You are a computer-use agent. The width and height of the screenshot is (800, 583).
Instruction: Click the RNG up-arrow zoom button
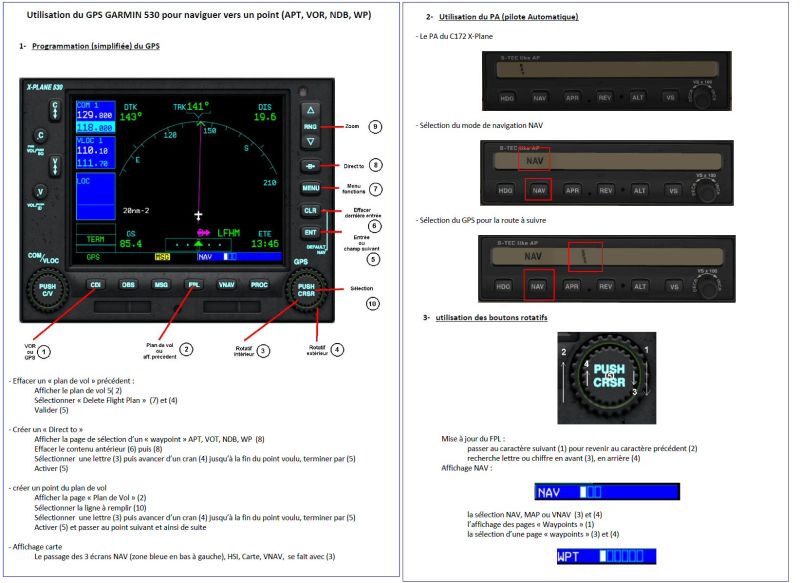(311, 110)
